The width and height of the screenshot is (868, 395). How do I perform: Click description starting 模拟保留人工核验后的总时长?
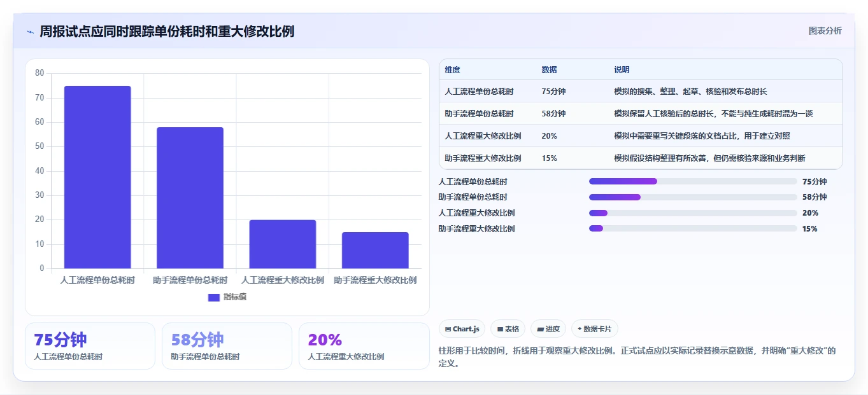click(x=713, y=114)
